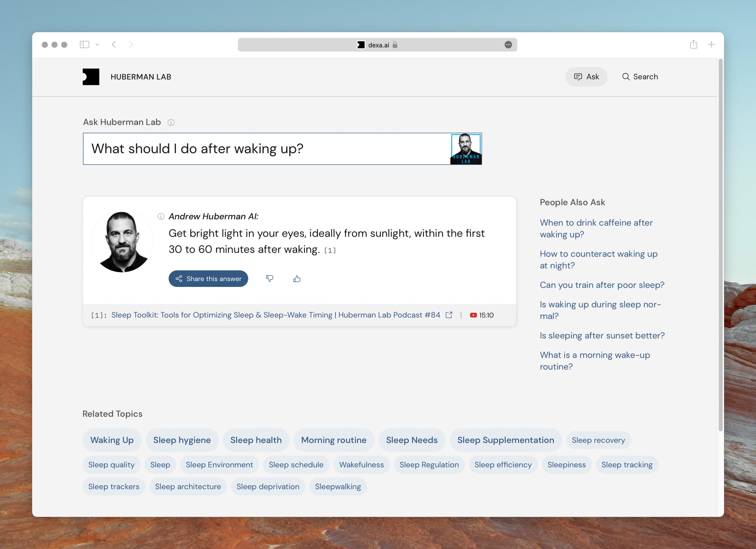The height and width of the screenshot is (549, 756).
Task: Share this answer
Action: [208, 279]
